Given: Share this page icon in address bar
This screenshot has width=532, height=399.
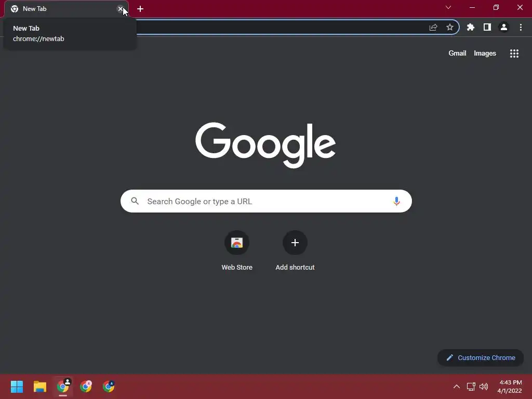Looking at the screenshot, I should click(x=433, y=27).
